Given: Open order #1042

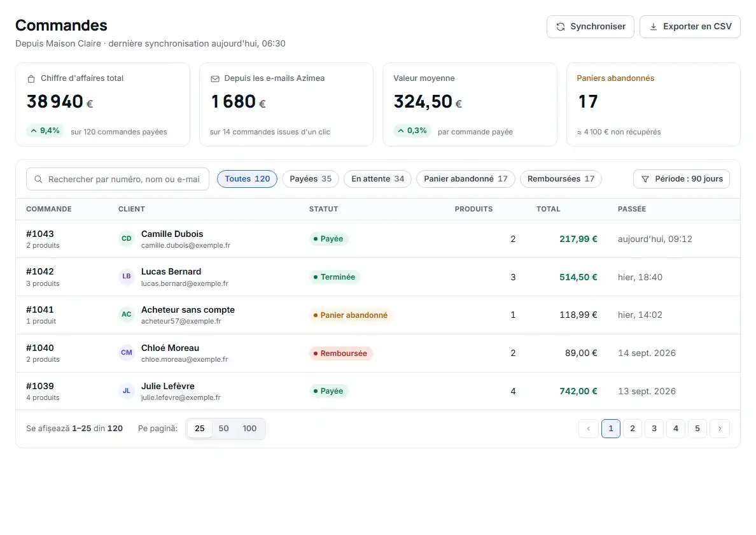Looking at the screenshot, I should click(x=40, y=271).
